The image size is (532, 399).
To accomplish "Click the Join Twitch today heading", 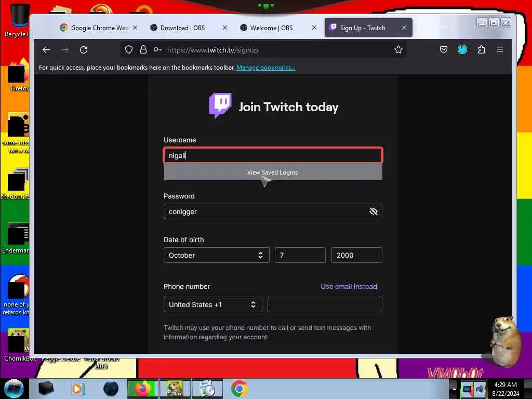I will (288, 107).
